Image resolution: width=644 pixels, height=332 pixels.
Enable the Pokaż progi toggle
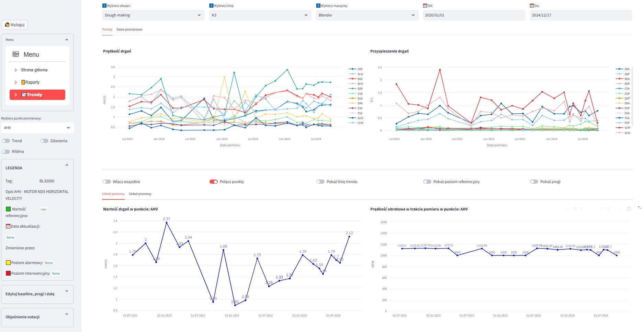coord(534,182)
